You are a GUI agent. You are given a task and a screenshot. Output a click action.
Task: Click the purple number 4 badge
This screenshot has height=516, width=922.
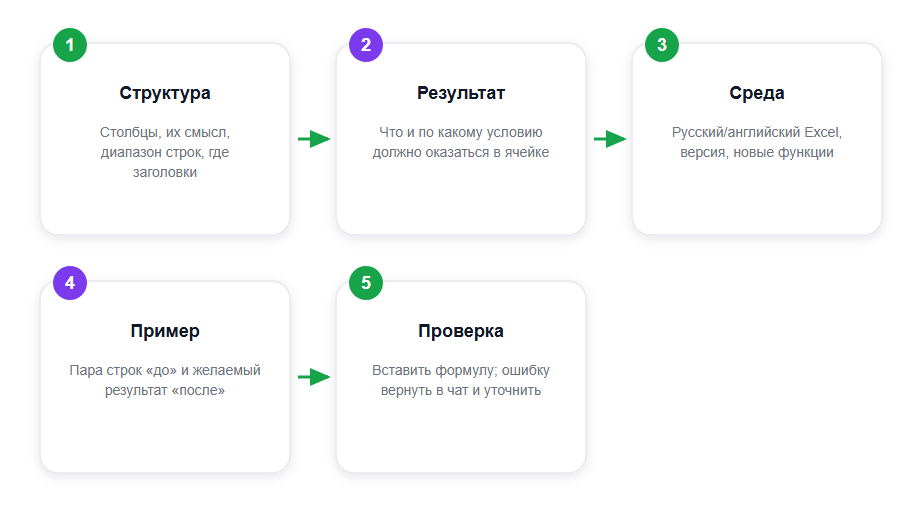pyautogui.click(x=70, y=283)
